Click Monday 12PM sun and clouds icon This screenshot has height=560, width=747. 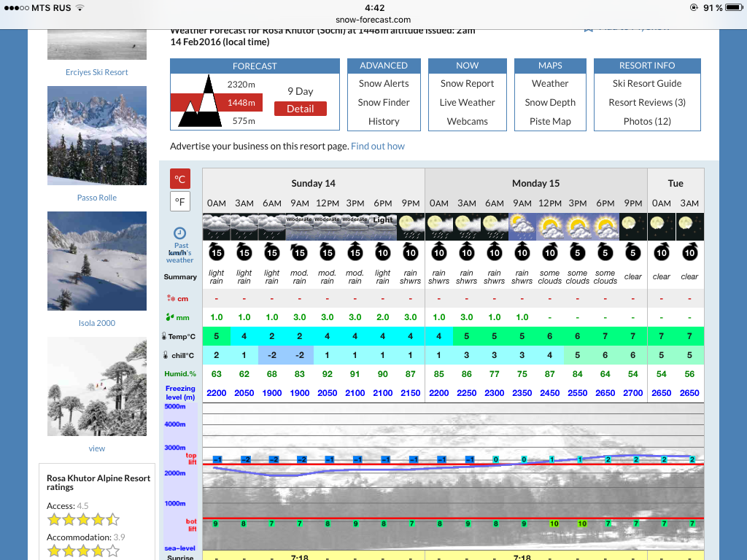pos(550,227)
